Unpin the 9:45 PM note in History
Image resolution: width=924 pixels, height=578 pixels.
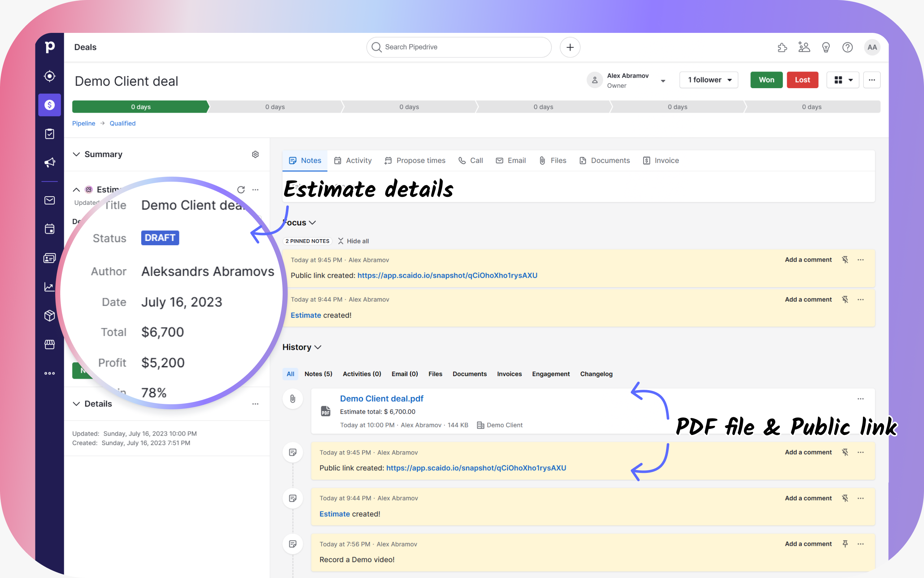click(845, 452)
